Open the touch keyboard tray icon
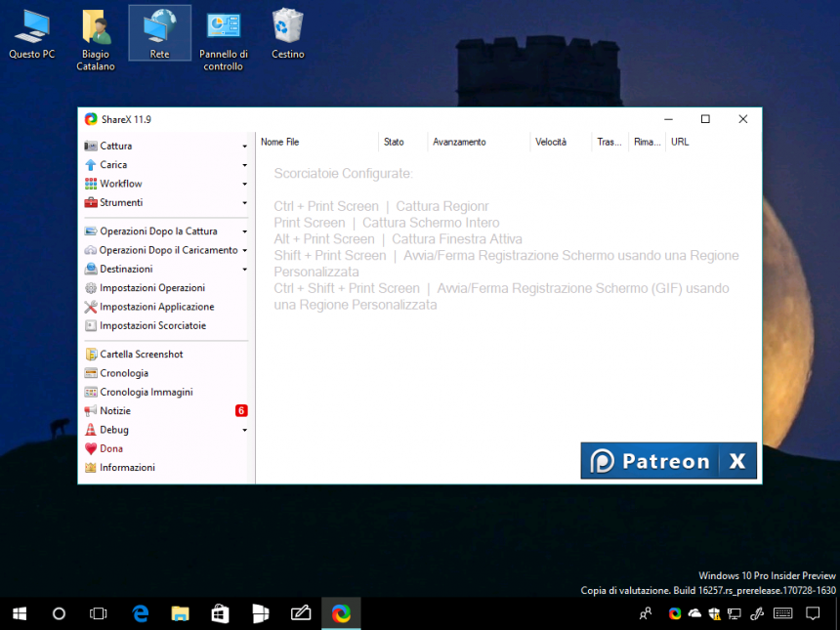 [x=782, y=613]
